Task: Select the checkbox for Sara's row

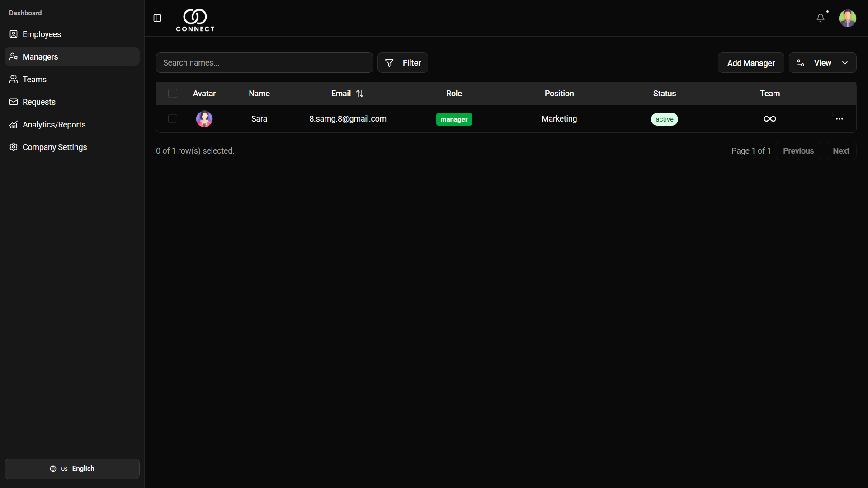Action: [x=172, y=119]
